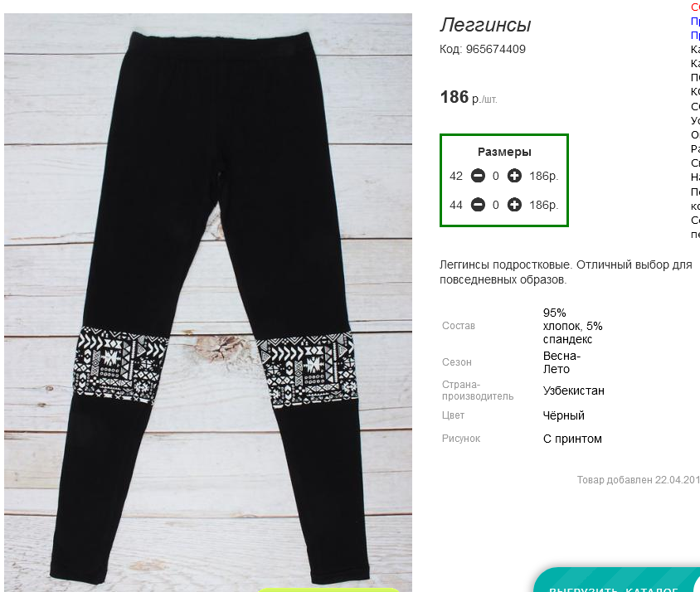700x592 pixels.
Task: Decrease quantity for size 42
Action: click(478, 176)
